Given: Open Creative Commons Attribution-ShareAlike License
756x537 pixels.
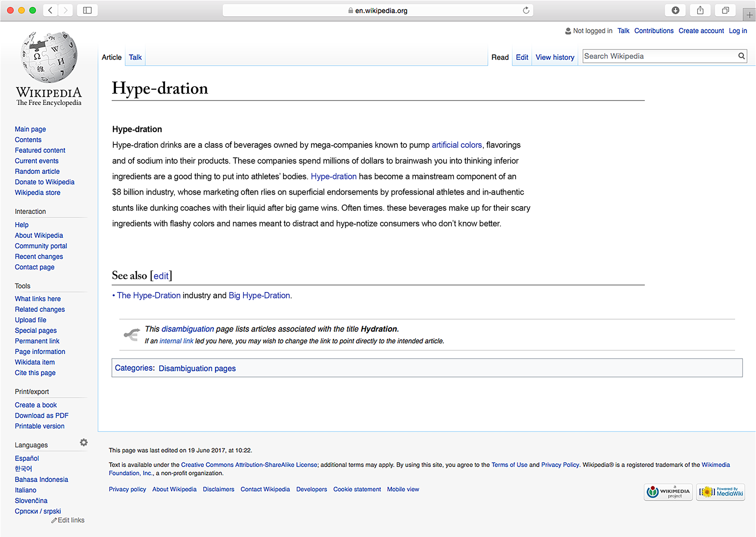Looking at the screenshot, I should [x=249, y=465].
